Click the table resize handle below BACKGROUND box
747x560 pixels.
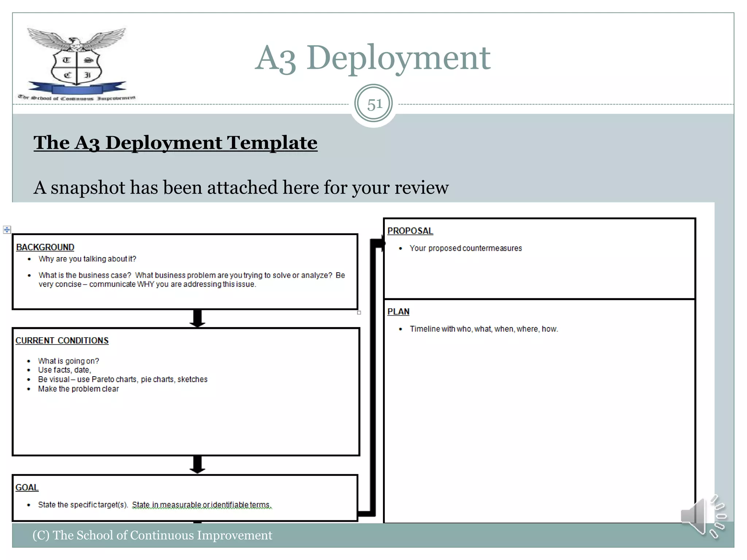click(359, 312)
